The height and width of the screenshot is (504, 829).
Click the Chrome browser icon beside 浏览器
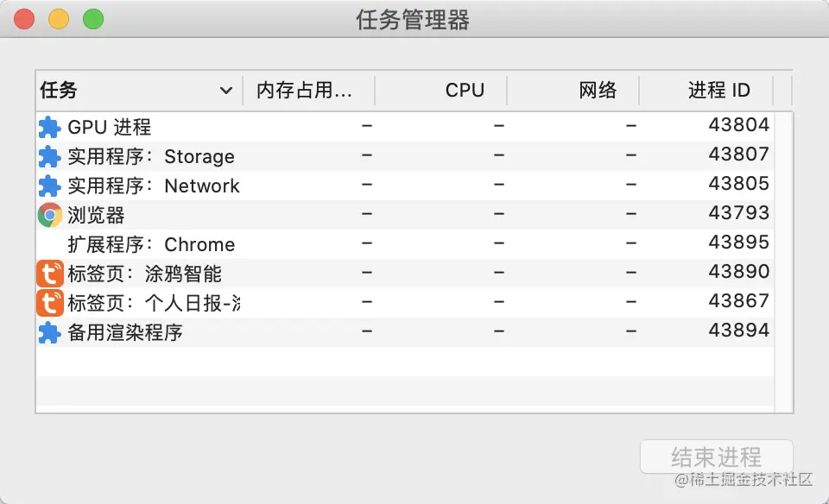pos(51,214)
